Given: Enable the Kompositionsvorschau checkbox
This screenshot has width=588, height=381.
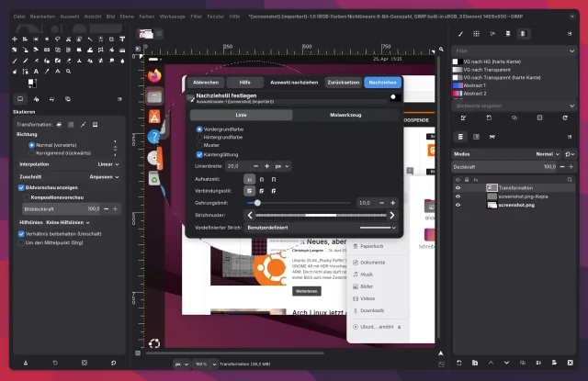Looking at the screenshot, I should point(26,197).
